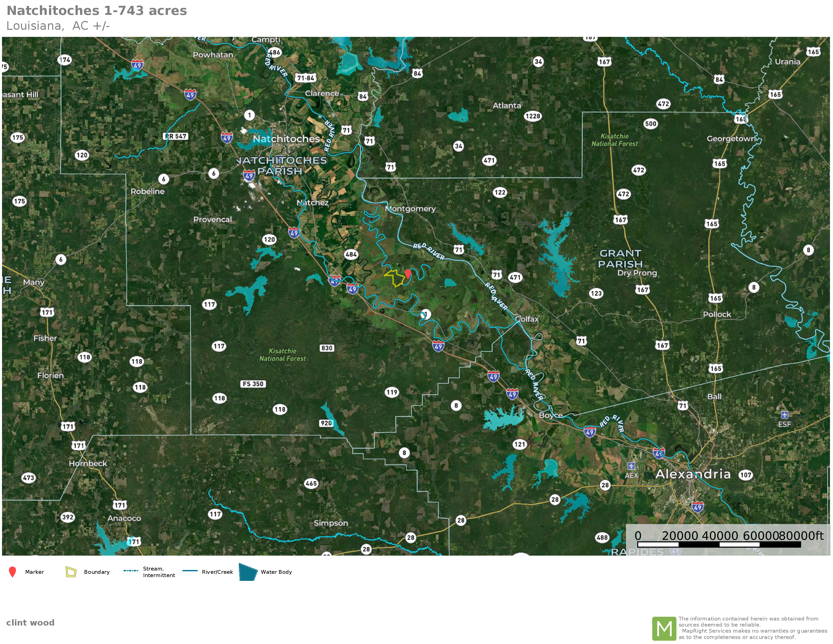This screenshot has width=833, height=644.
Task: Click the yellow Boundary legend icon
Action: tap(71, 572)
